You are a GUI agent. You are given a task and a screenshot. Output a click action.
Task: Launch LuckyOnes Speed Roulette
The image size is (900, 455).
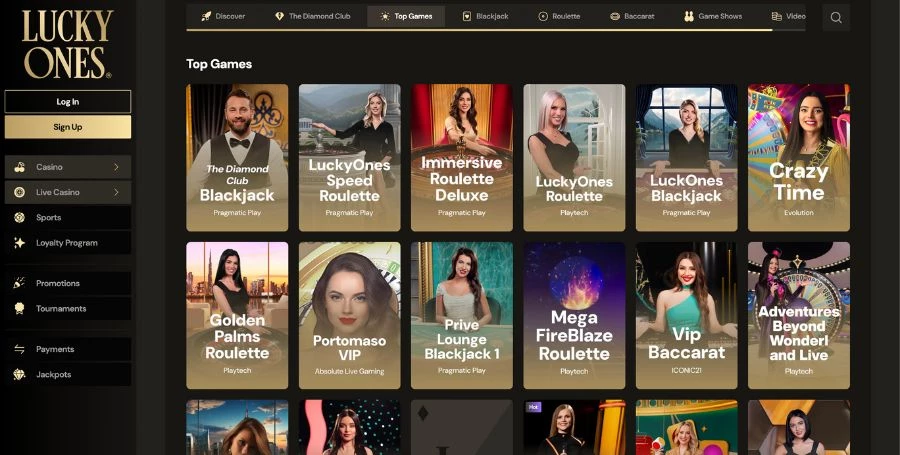[x=350, y=158]
